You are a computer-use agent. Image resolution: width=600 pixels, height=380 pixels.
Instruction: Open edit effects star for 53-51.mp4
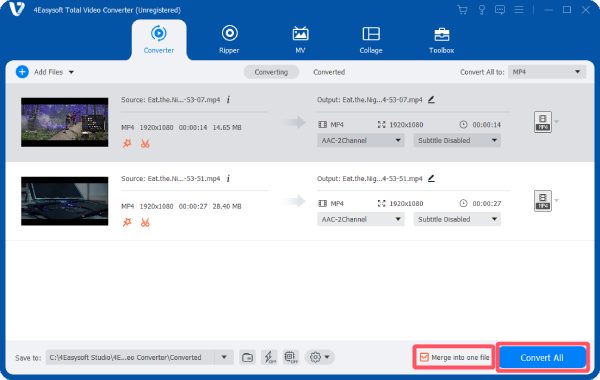pyautogui.click(x=127, y=222)
